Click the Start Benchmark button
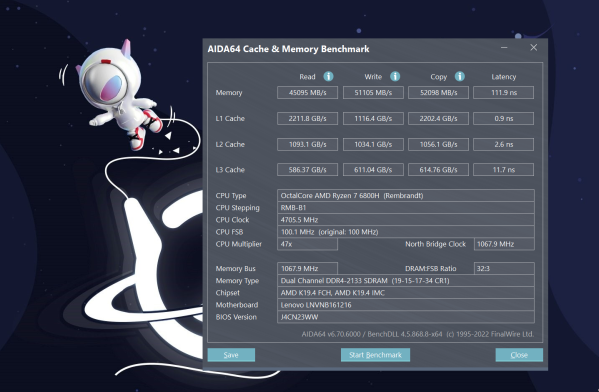 coord(375,355)
